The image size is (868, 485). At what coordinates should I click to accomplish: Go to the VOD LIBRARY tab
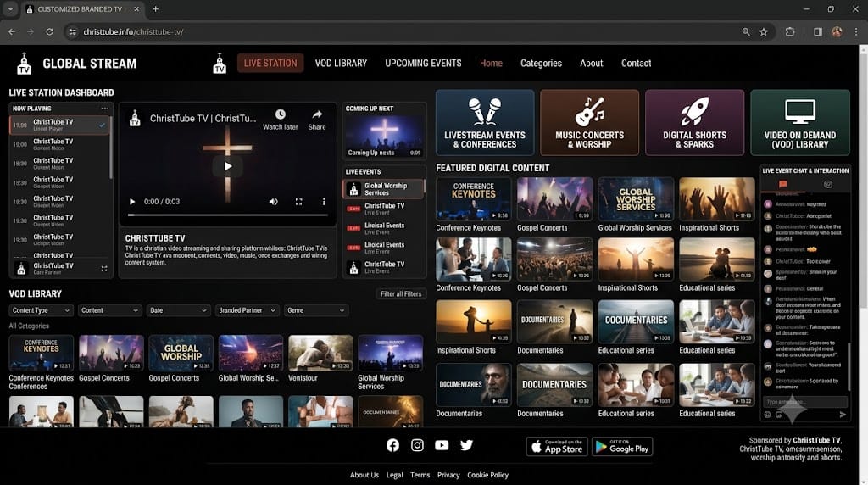tap(341, 63)
